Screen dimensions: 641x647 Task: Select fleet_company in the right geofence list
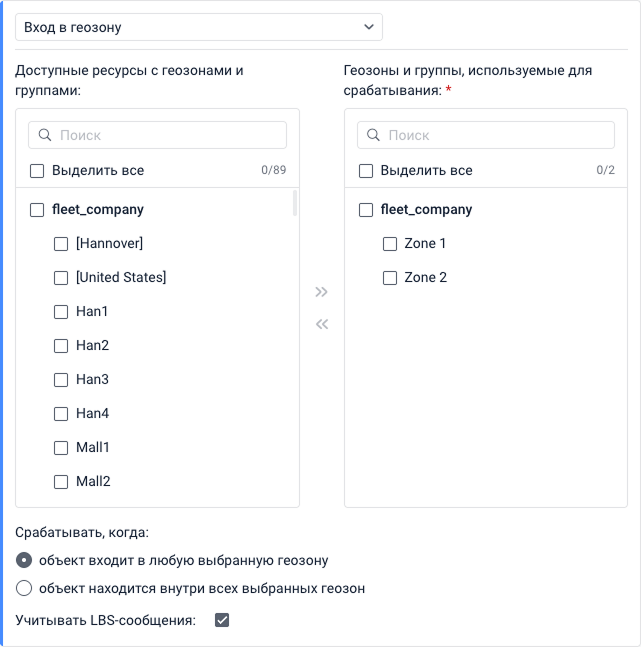tap(366, 210)
